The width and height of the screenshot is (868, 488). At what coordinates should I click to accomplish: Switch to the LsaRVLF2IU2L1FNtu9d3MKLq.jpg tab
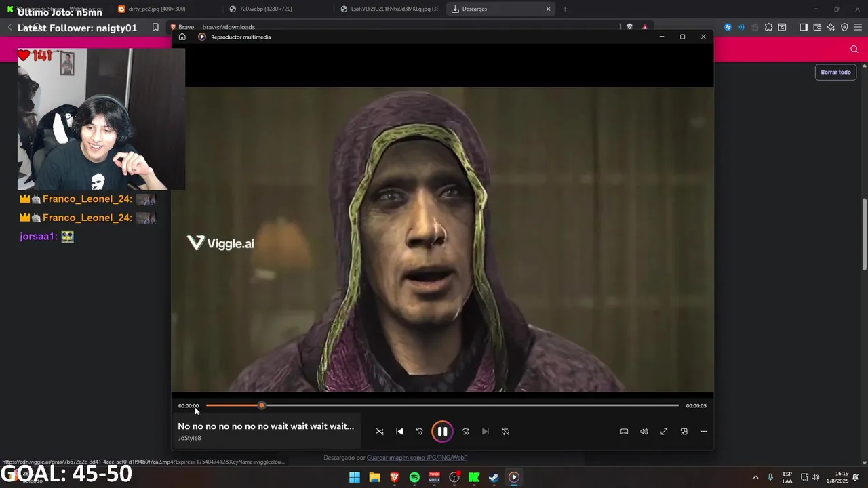click(x=389, y=9)
